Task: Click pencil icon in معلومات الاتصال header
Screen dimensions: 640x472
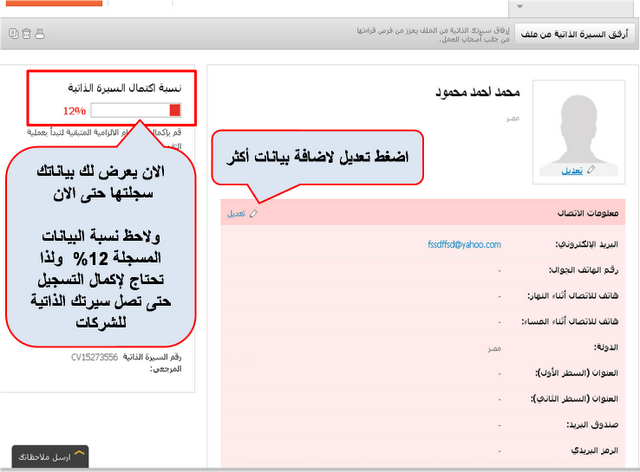Action: click(253, 214)
